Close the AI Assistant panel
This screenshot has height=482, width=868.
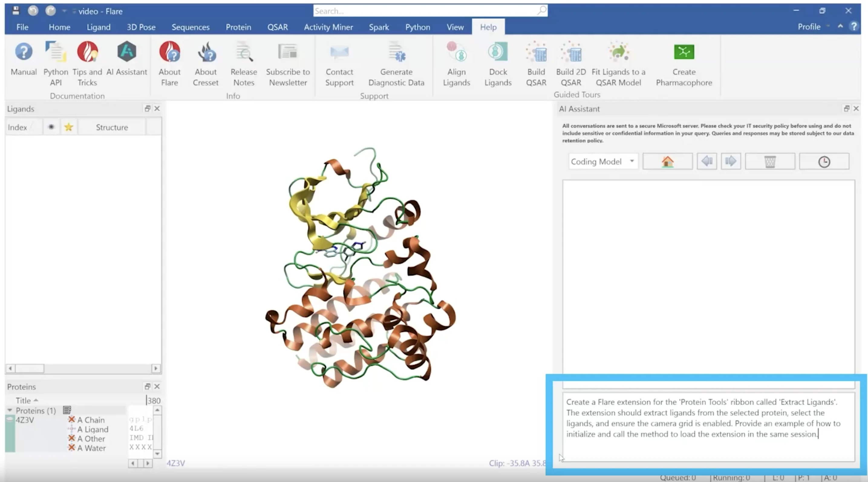[x=856, y=109]
